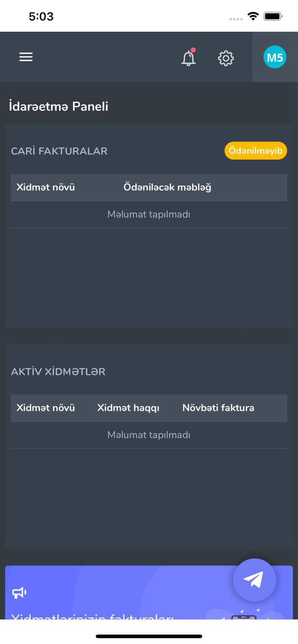Open settings with the gear icon
Screen dimensions: 298x644
226,57
